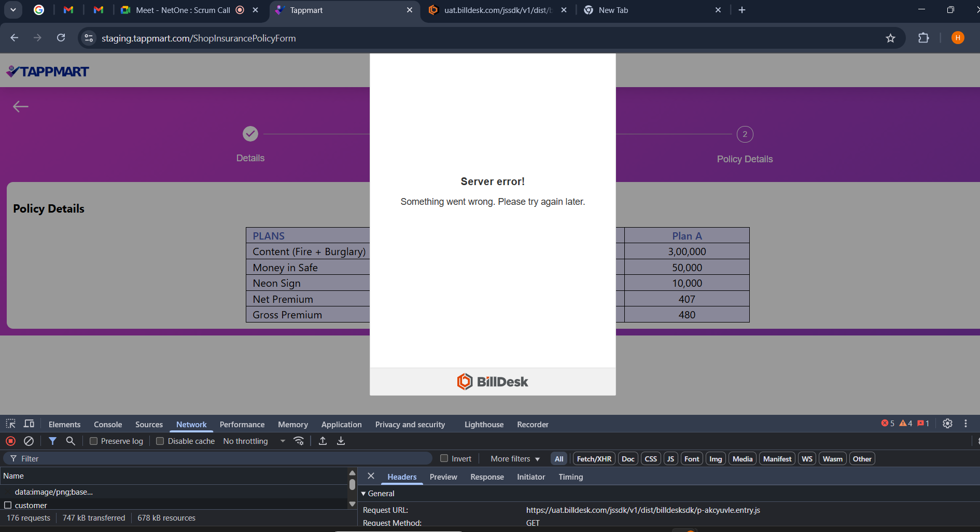980x532 pixels.
Task: Collapse the General headers section
Action: tap(363, 494)
